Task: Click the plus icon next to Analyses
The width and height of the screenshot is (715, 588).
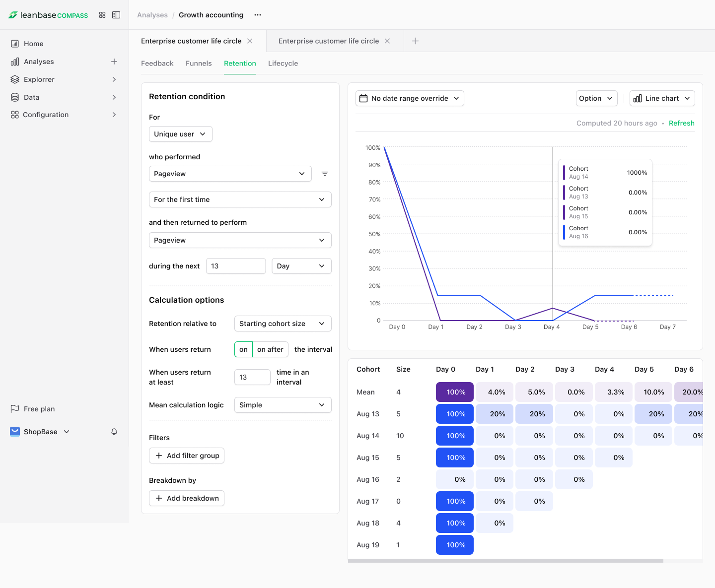Action: 114,62
